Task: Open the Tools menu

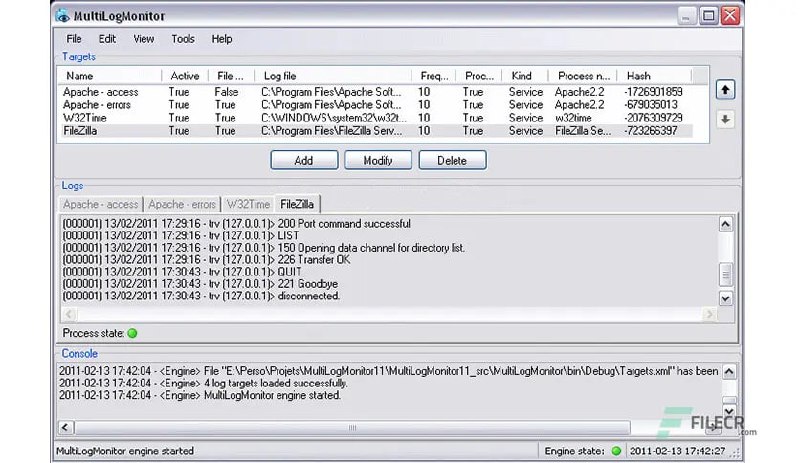Action: coord(183,39)
